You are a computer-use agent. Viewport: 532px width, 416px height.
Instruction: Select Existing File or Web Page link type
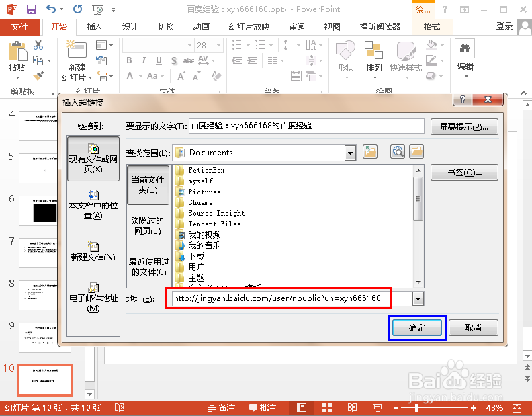[93, 158]
